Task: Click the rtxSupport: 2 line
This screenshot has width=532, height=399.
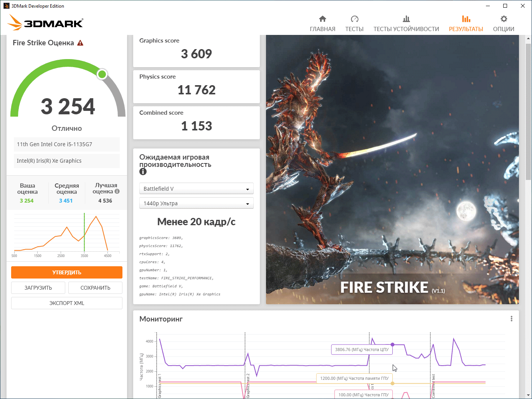Action: click(154, 254)
